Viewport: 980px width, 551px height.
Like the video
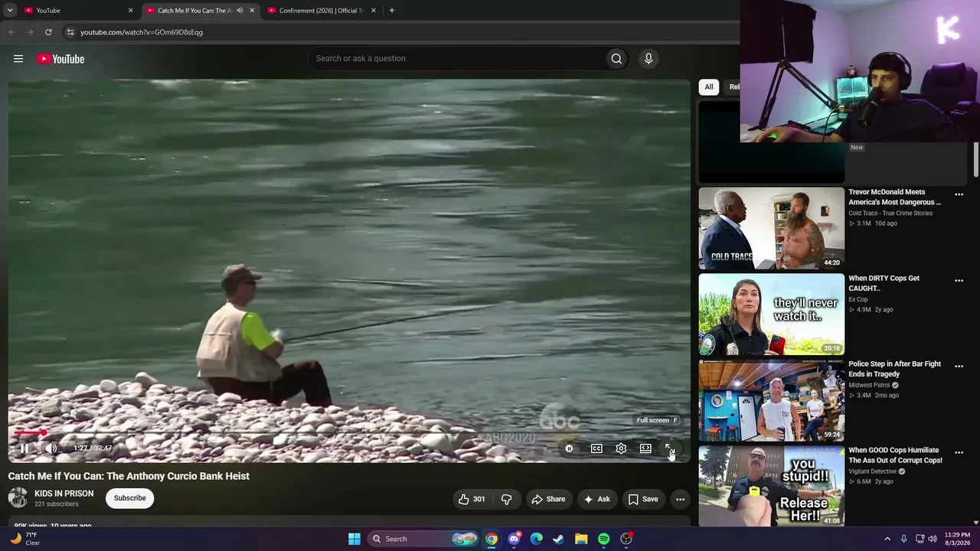[472, 499]
